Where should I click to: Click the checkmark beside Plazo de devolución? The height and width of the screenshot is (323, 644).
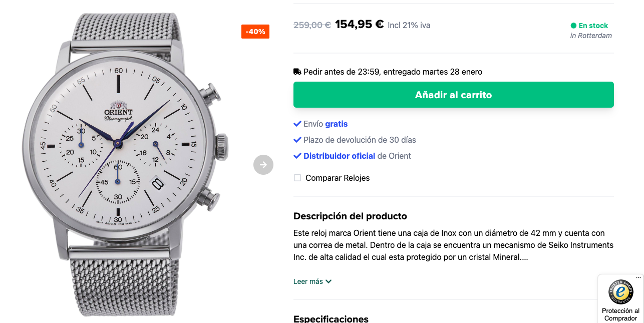pyautogui.click(x=297, y=140)
